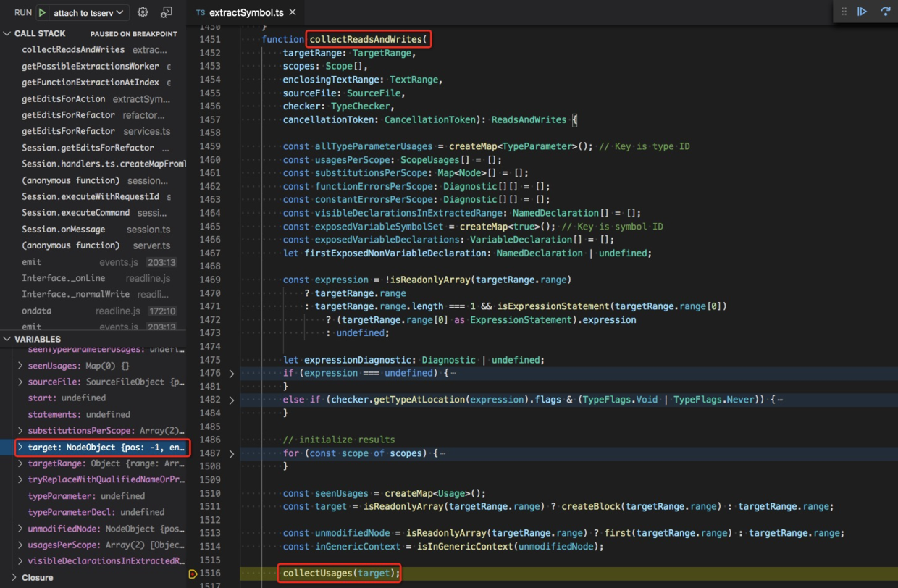Expand the targetRange variable entry
898x588 pixels.
(x=20, y=463)
